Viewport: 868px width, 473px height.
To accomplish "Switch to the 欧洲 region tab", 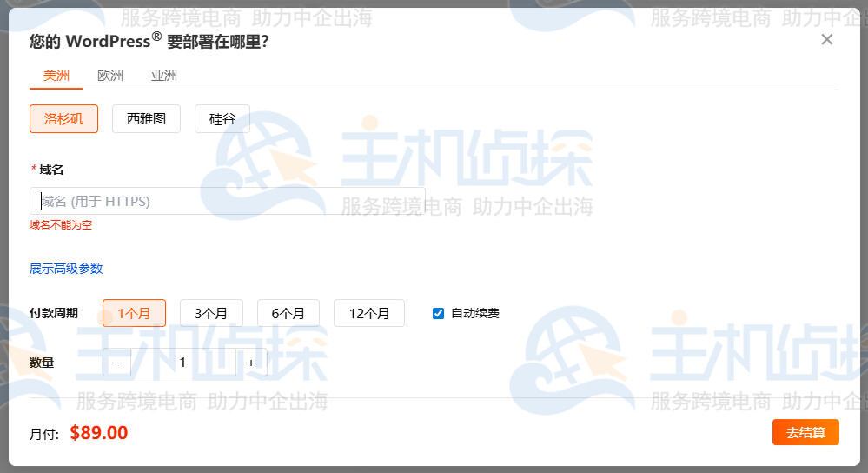I will click(110, 76).
